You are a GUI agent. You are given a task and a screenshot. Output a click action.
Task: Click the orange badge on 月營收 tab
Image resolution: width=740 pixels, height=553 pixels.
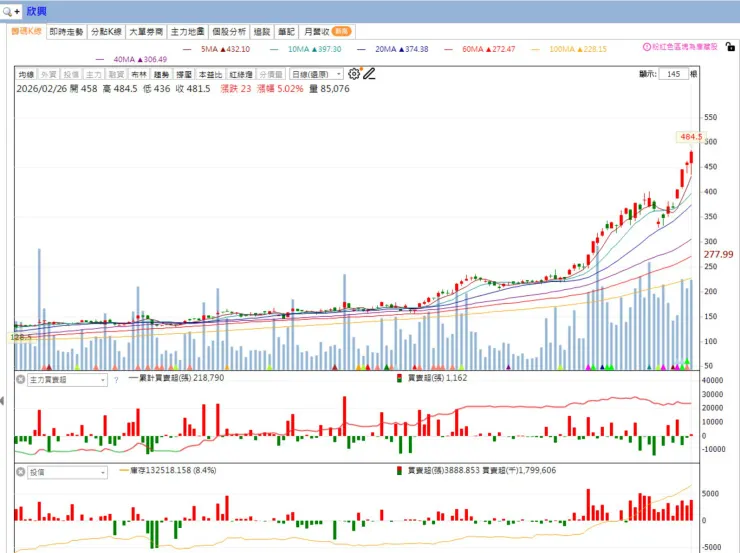point(341,32)
